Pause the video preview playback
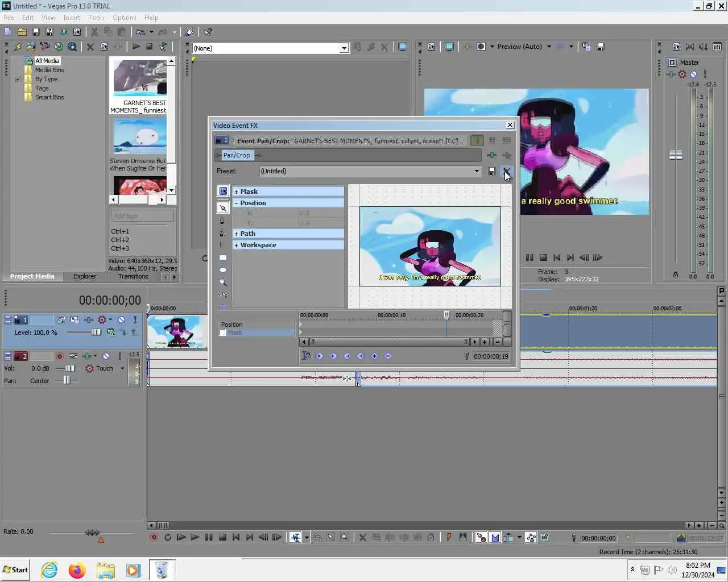728x582 pixels. (x=530, y=257)
